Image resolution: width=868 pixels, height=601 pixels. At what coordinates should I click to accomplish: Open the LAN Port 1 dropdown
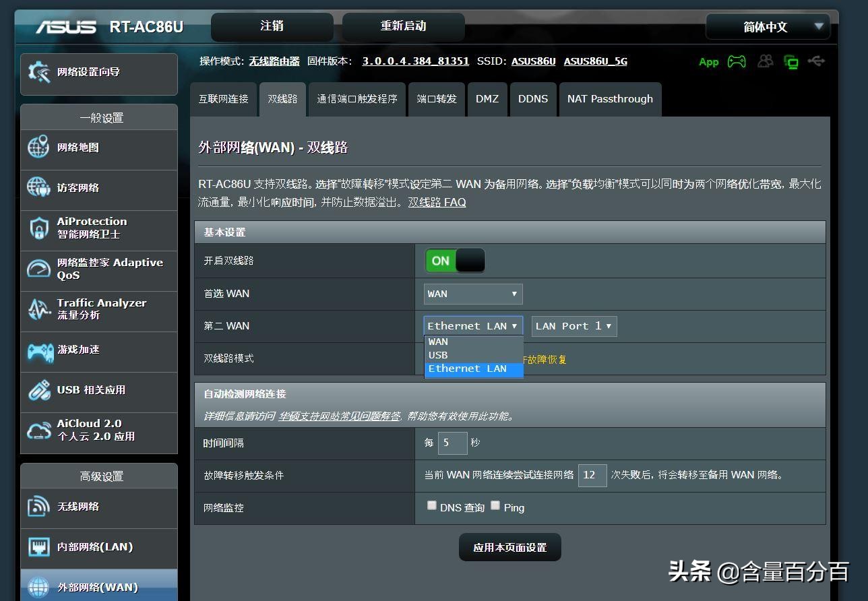(573, 326)
